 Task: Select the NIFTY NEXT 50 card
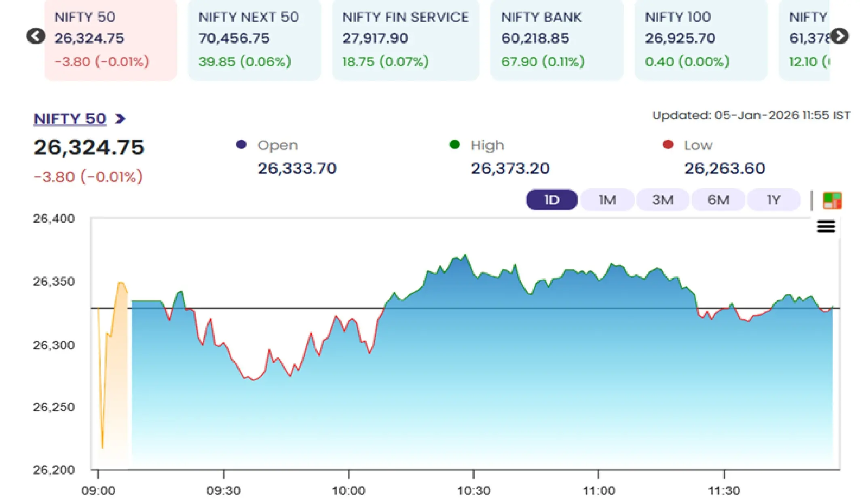(x=254, y=39)
